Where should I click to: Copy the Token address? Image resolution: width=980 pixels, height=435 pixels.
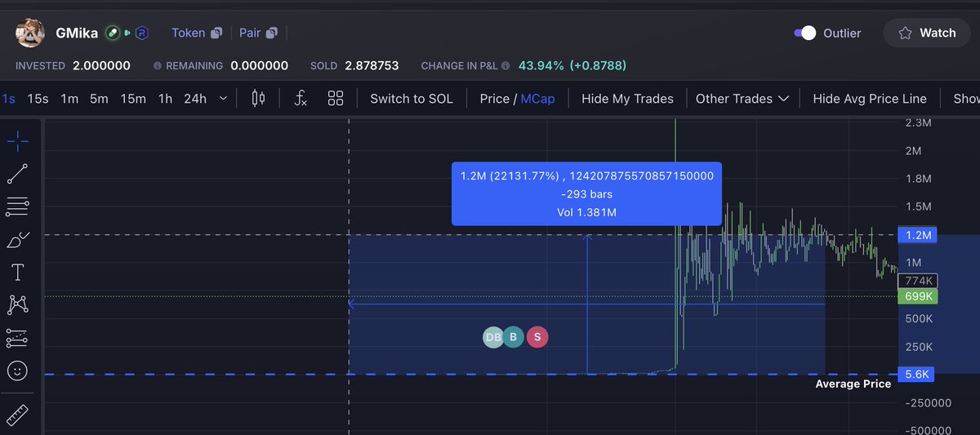pyautogui.click(x=217, y=33)
